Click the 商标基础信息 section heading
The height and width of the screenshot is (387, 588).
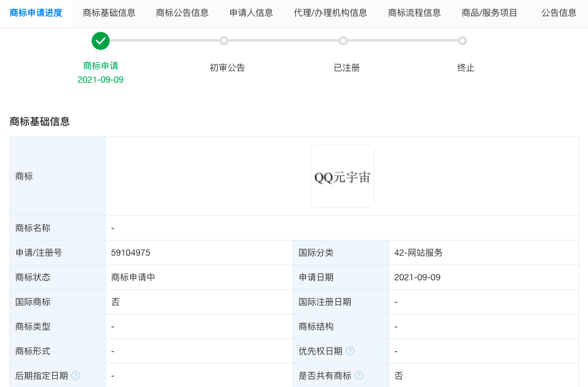click(40, 122)
